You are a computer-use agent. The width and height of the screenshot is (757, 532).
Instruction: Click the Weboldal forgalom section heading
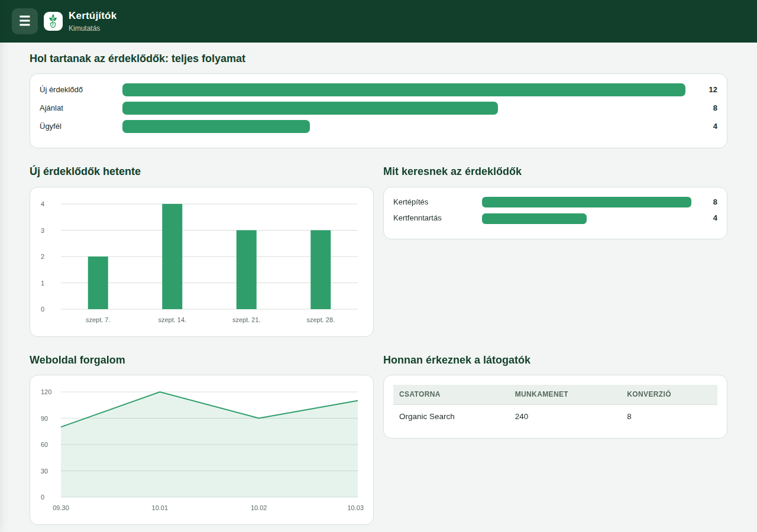click(77, 360)
